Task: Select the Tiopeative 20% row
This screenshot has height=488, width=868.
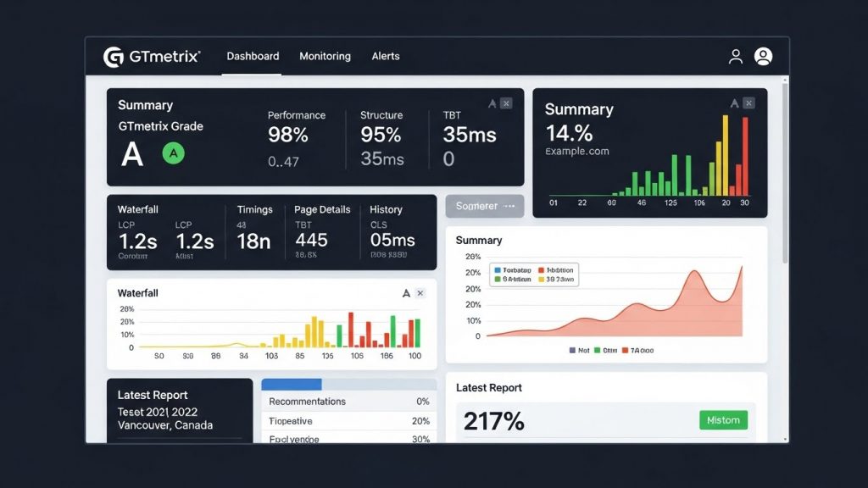Action: coord(348,421)
